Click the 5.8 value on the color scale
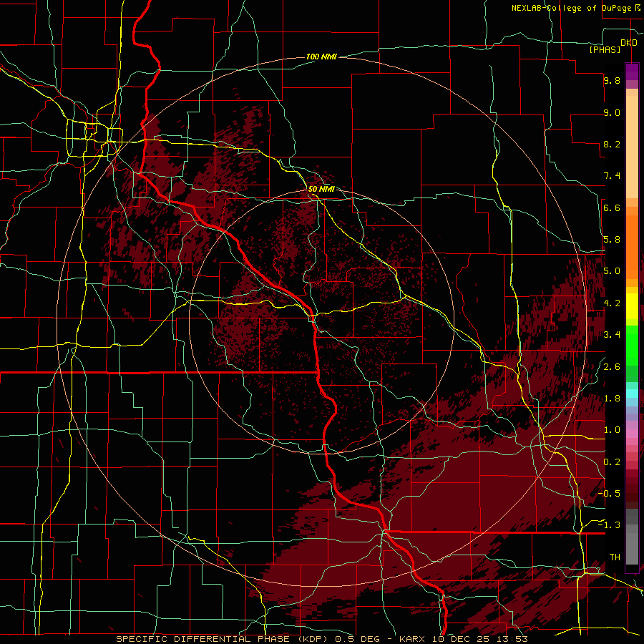This screenshot has width=644, height=644. coord(612,240)
